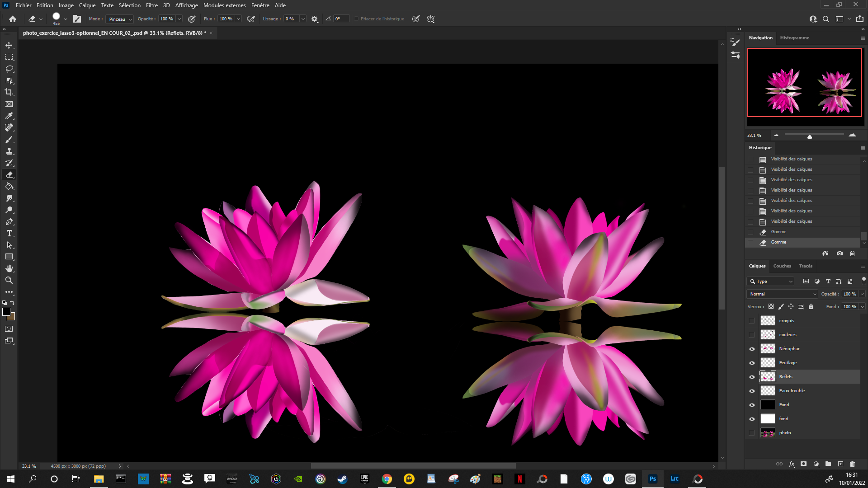The image size is (868, 488).
Task: Select the Eaux trouble layer
Action: (792, 391)
